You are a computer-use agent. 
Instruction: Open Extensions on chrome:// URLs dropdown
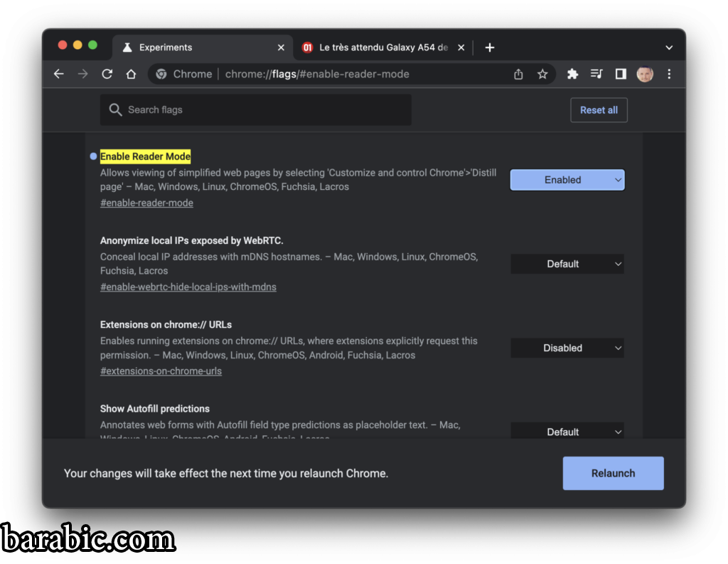(x=567, y=348)
